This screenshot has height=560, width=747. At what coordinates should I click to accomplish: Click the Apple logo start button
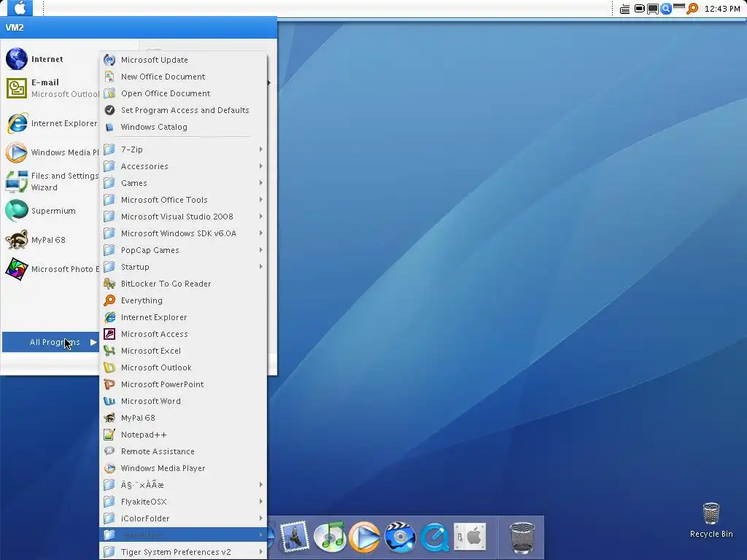[20, 7]
